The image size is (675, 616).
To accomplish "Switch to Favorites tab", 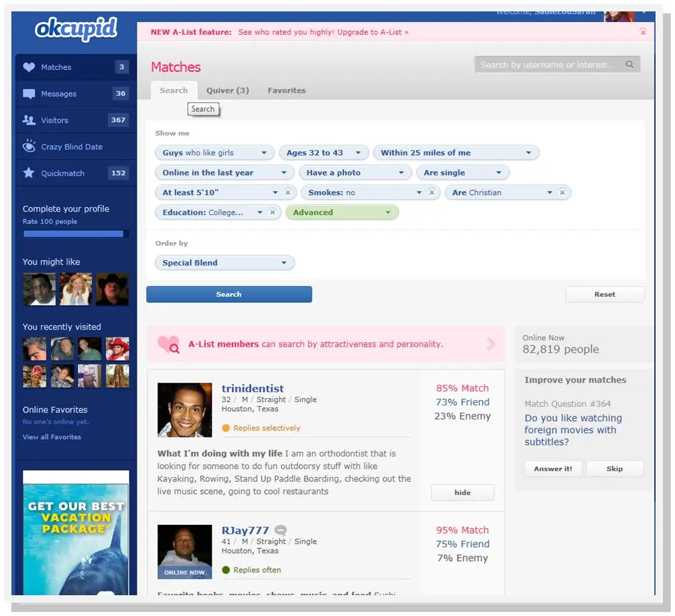I will point(287,90).
